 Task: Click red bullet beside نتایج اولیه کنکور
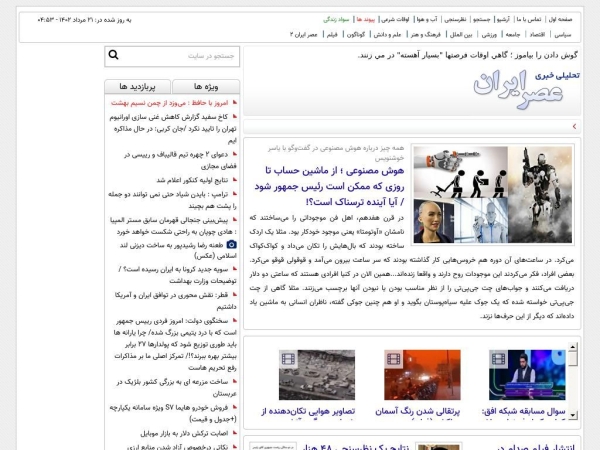[235, 179]
